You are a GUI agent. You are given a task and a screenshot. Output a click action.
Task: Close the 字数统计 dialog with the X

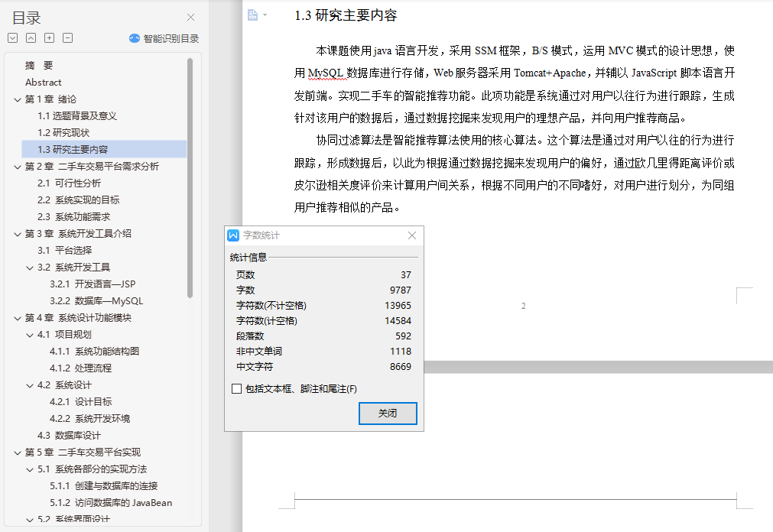click(x=412, y=235)
